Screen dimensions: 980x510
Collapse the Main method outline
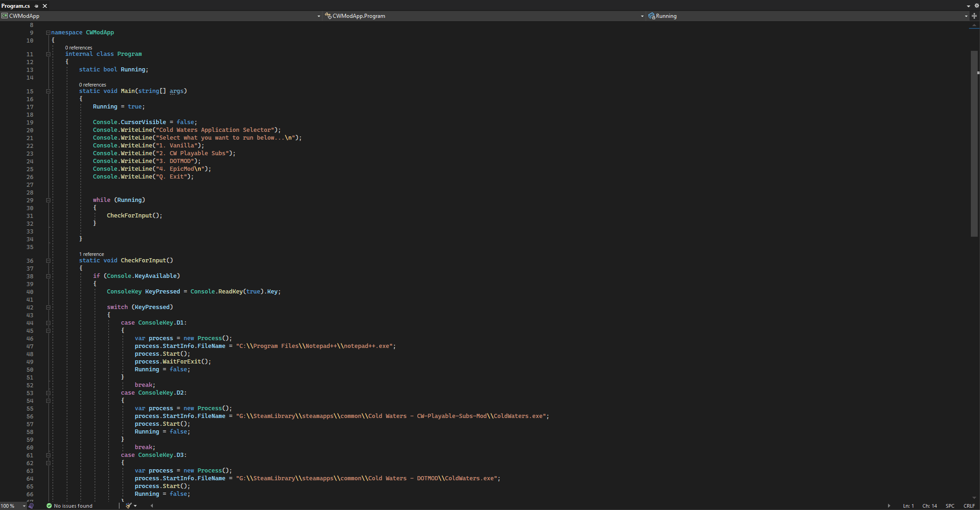(x=48, y=91)
